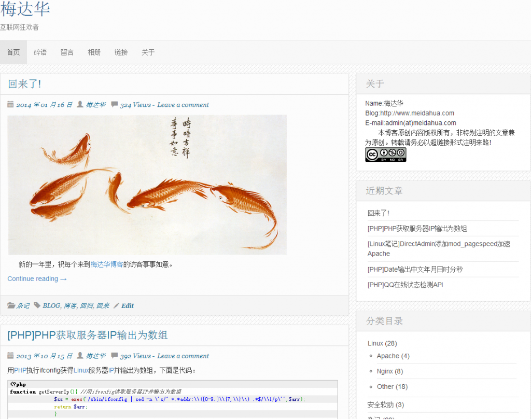Open the Linux (28) category
The height and width of the screenshot is (420, 531).
(382, 343)
